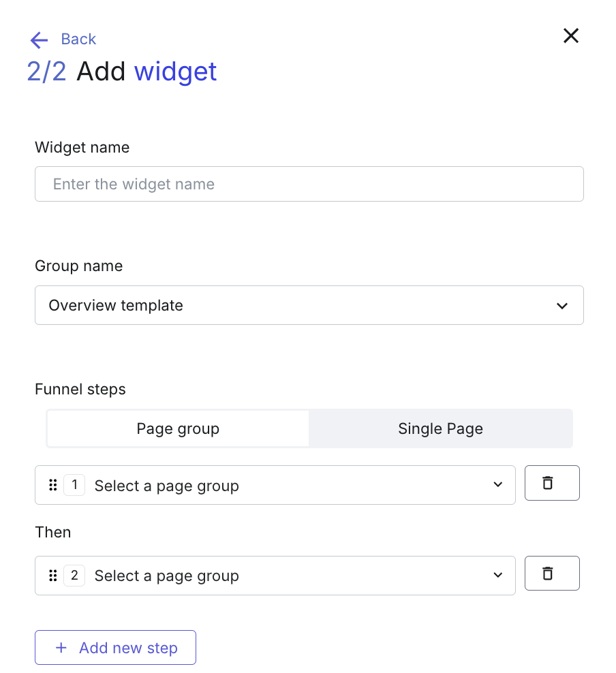The height and width of the screenshot is (673, 616).
Task: Open step 2 Select a page group
Action: (275, 576)
